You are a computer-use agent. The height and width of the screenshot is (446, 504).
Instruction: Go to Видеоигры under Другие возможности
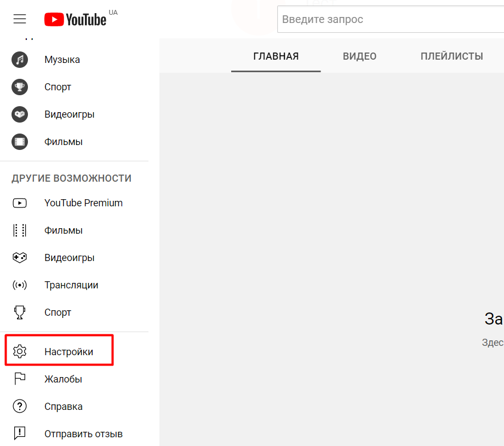point(70,258)
